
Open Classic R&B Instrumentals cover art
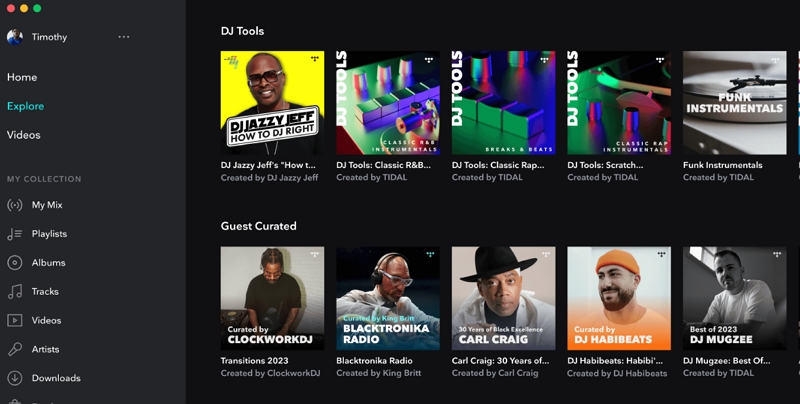point(388,103)
